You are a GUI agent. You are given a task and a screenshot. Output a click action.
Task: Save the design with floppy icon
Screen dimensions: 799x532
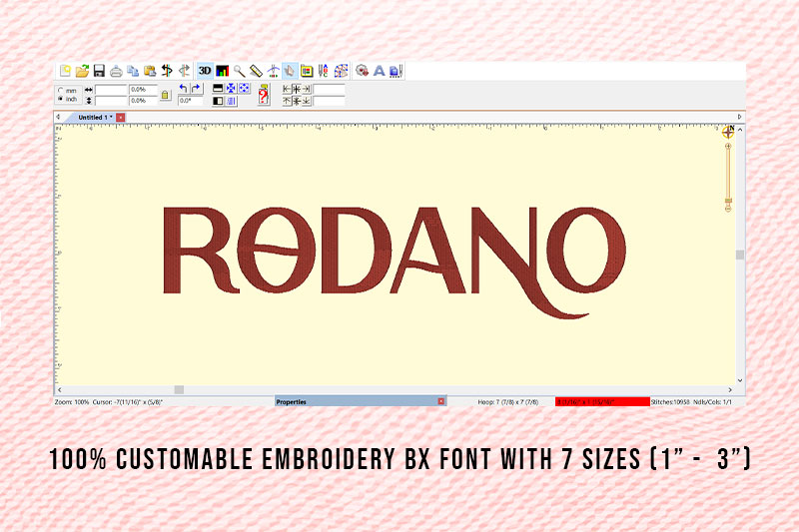99,71
